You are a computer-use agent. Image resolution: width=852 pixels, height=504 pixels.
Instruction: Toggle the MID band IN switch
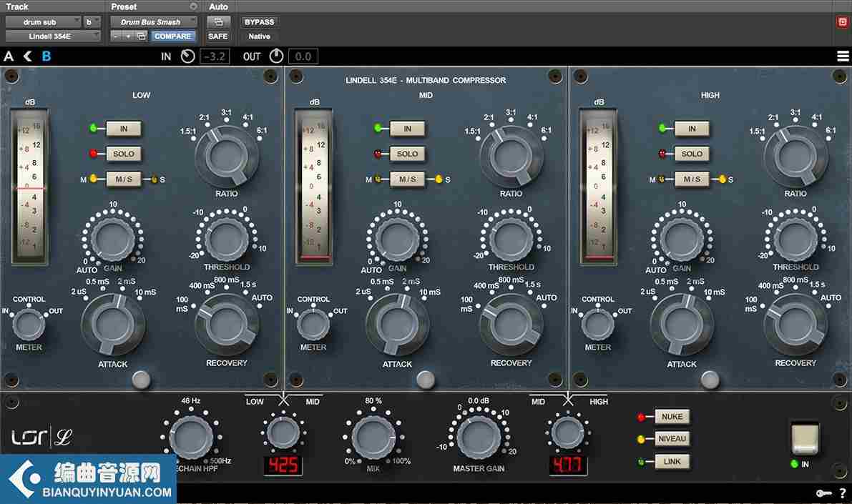[408, 129]
